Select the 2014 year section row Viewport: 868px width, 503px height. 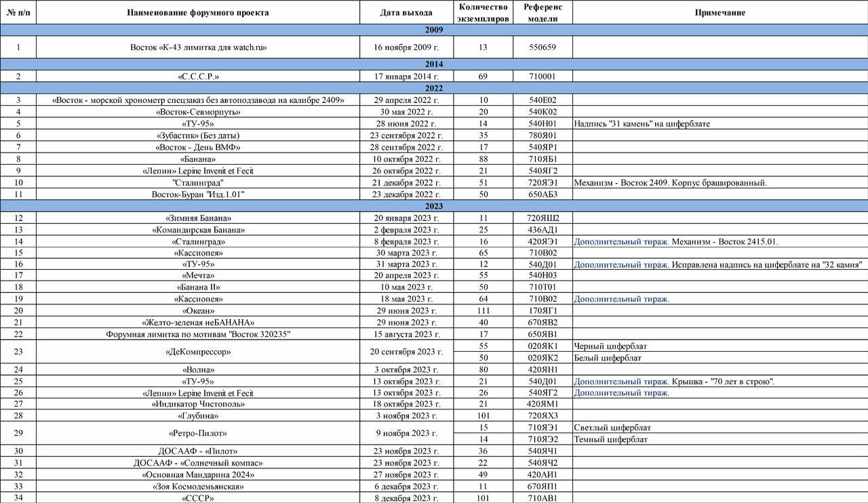434,65
